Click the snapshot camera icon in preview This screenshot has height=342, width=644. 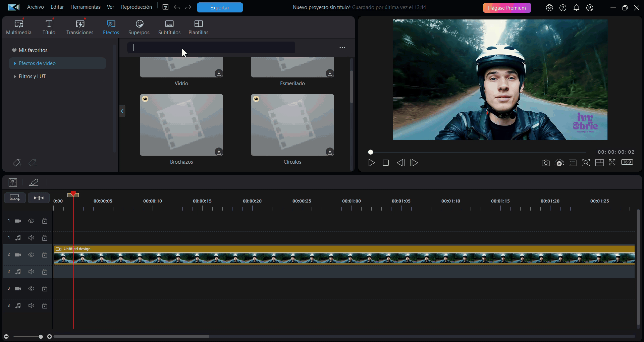click(x=545, y=163)
